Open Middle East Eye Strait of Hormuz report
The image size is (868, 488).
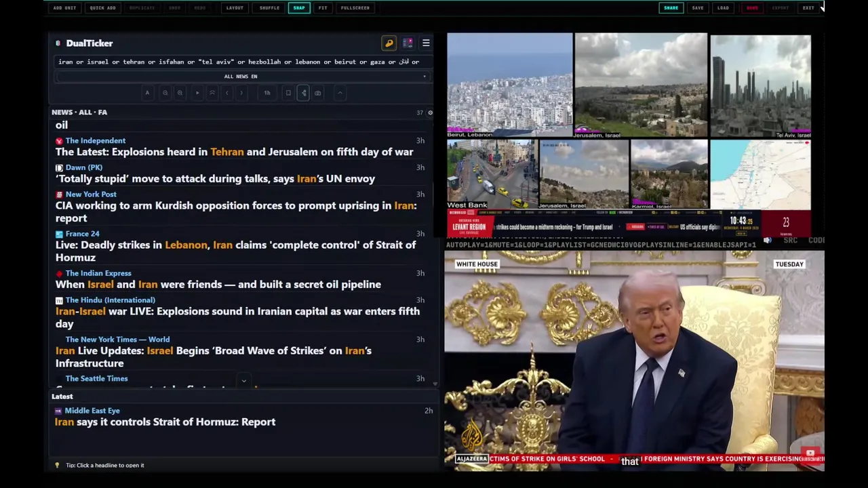(165, 422)
